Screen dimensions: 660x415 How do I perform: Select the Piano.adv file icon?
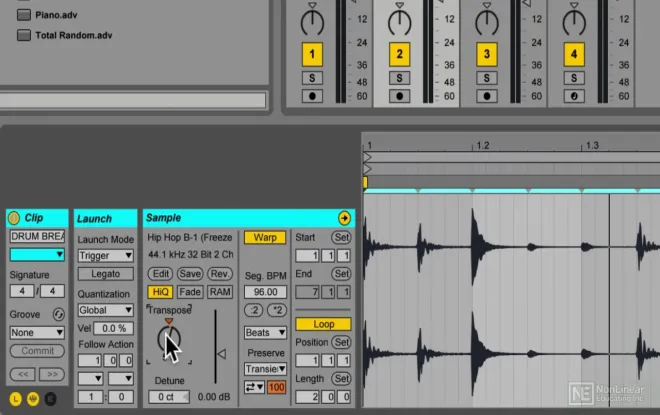(x=24, y=15)
